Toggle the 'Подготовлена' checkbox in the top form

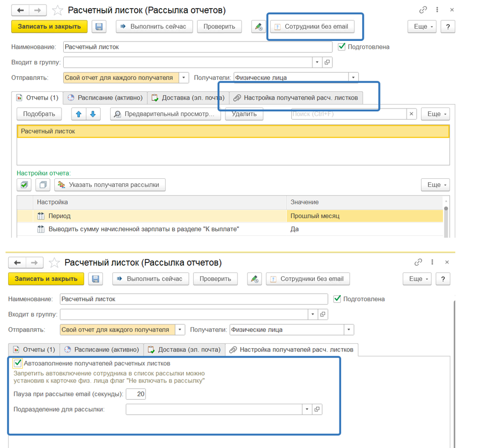342,47
